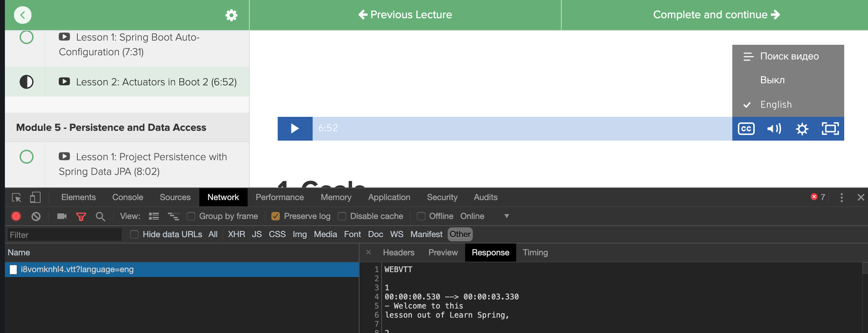Enter fullscreen video mode
868x333 pixels.
(830, 129)
